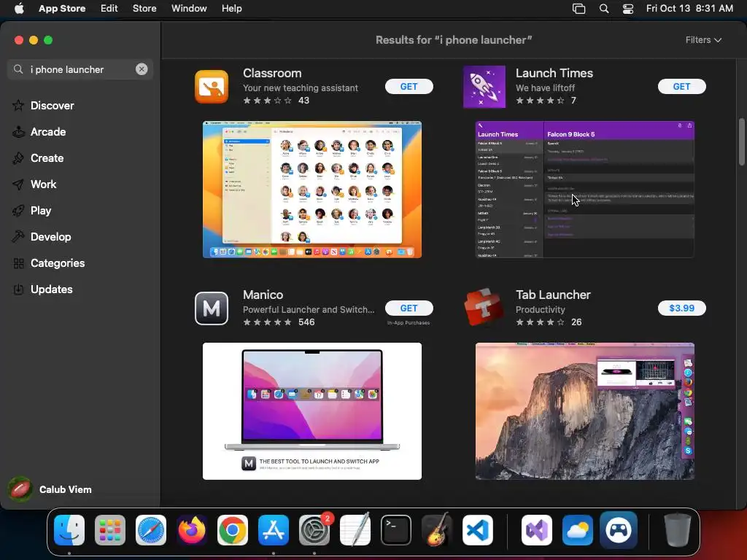Open the Launch Times rocket icon
The image size is (747, 560).
[x=484, y=87]
